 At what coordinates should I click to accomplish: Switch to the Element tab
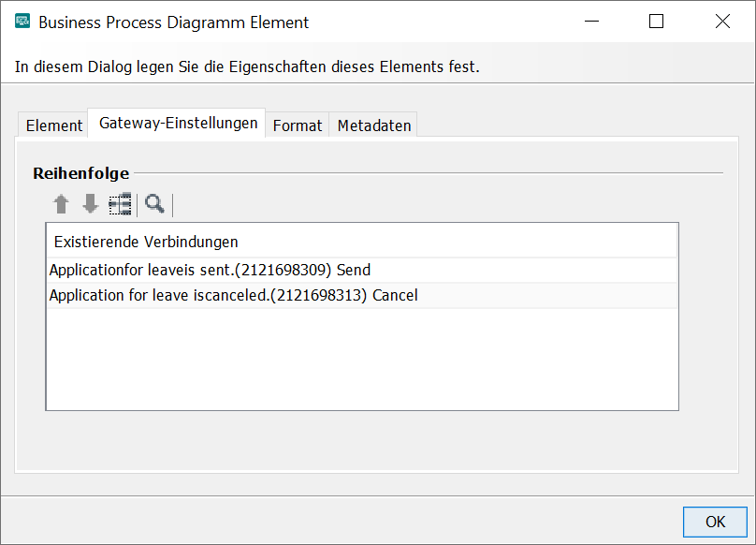click(x=54, y=125)
